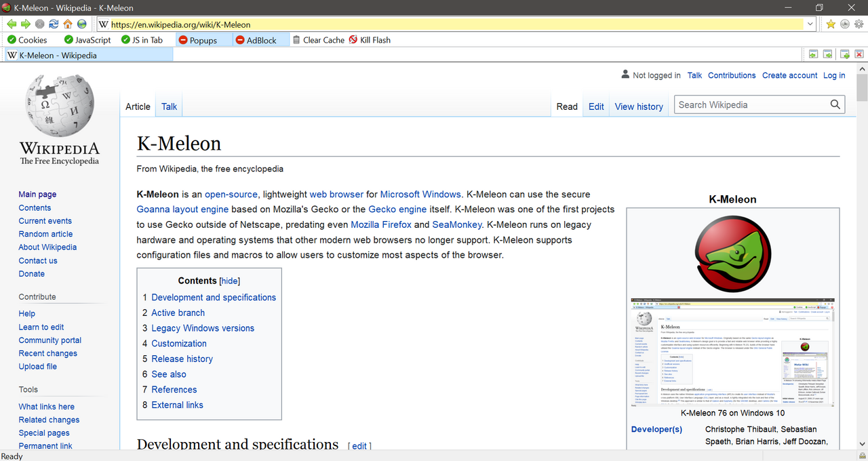Image resolution: width=868 pixels, height=461 pixels.
Task: Follow the open-source link
Action: coord(231,194)
